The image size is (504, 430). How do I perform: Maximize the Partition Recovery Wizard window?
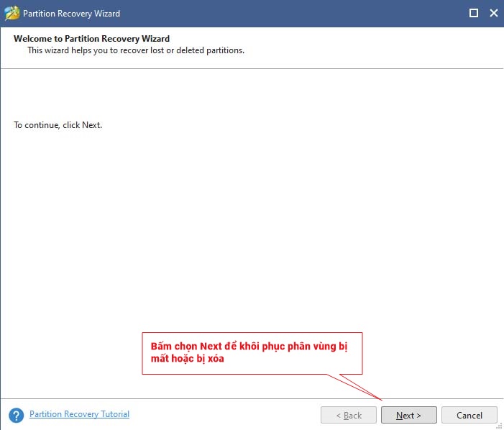pyautogui.click(x=474, y=13)
